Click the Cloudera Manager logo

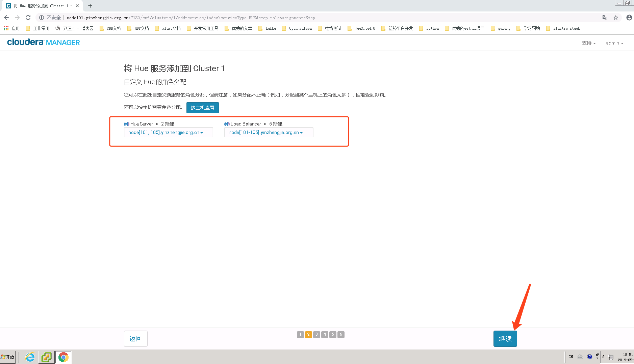pos(43,42)
